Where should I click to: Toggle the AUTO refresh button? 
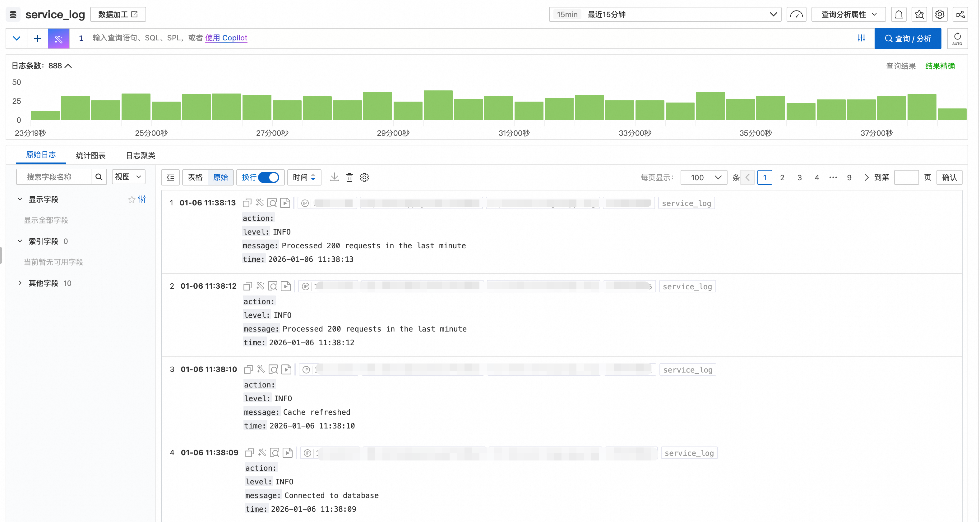point(957,39)
